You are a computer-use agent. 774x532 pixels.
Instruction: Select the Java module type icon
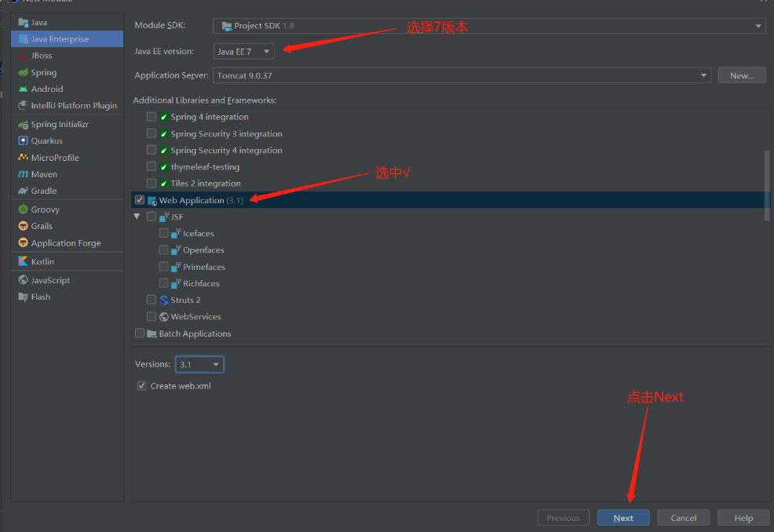(x=24, y=22)
